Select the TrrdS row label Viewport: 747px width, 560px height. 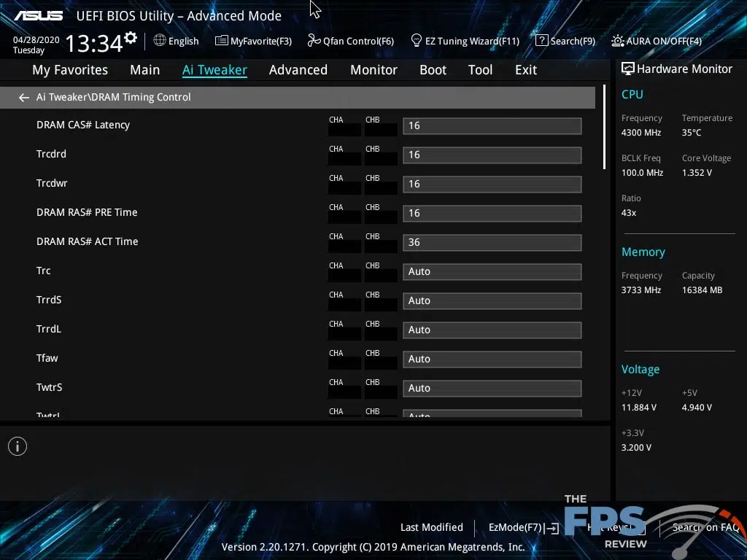click(49, 300)
